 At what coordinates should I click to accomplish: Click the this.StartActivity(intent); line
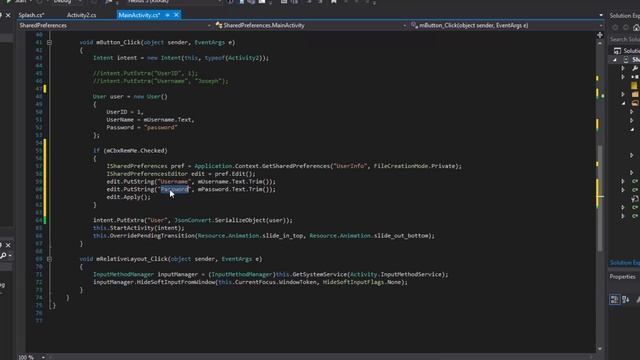[139, 228]
